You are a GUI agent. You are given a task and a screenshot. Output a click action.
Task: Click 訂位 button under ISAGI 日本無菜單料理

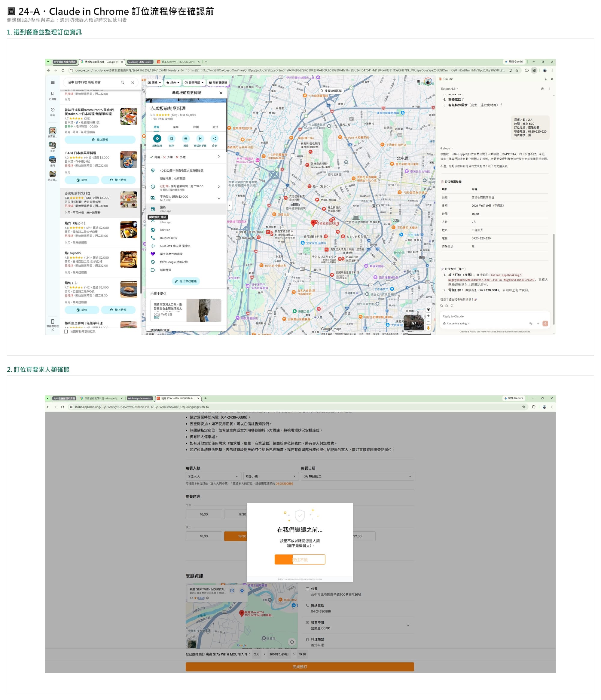coord(82,180)
